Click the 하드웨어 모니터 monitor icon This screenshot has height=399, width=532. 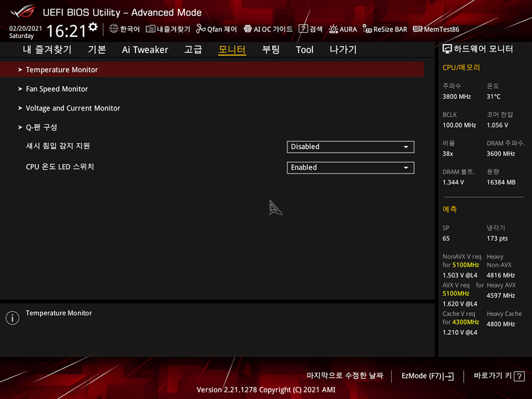(x=447, y=49)
